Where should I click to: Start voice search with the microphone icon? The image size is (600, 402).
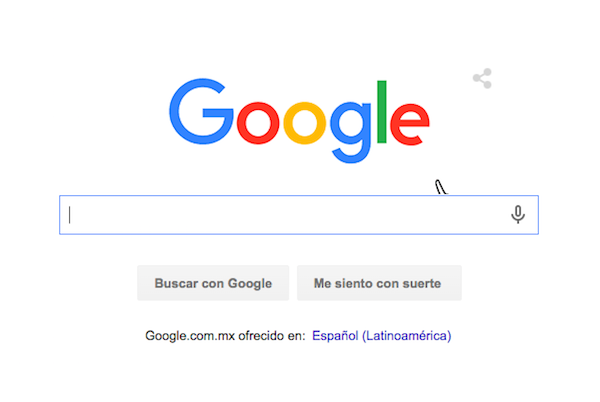tap(518, 215)
